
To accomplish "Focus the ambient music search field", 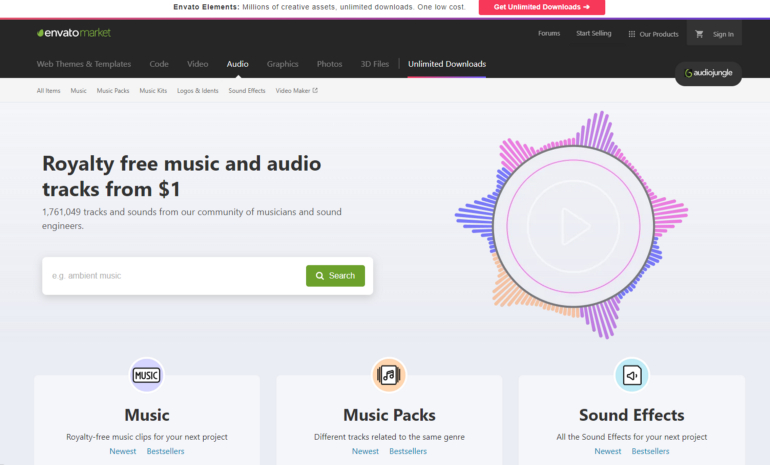I will pyautogui.click(x=174, y=275).
